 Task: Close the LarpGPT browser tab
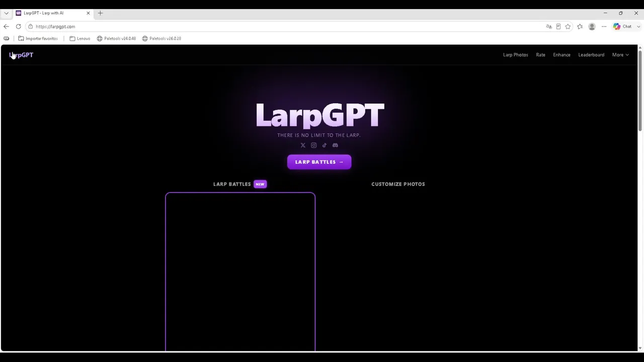(x=88, y=13)
